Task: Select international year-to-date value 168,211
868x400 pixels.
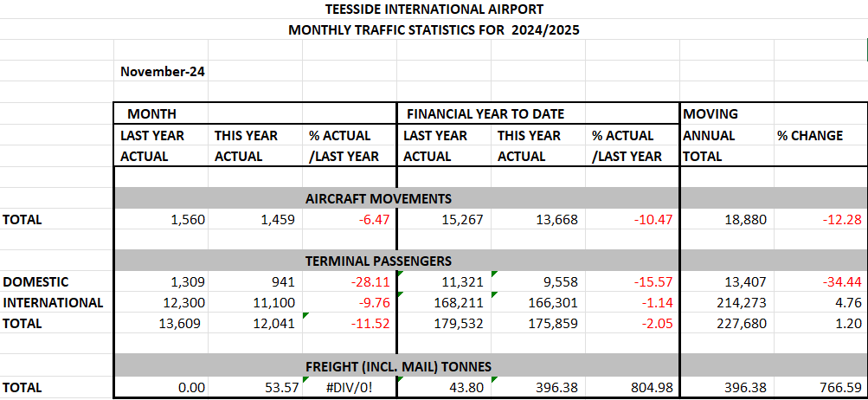Action: [x=444, y=303]
